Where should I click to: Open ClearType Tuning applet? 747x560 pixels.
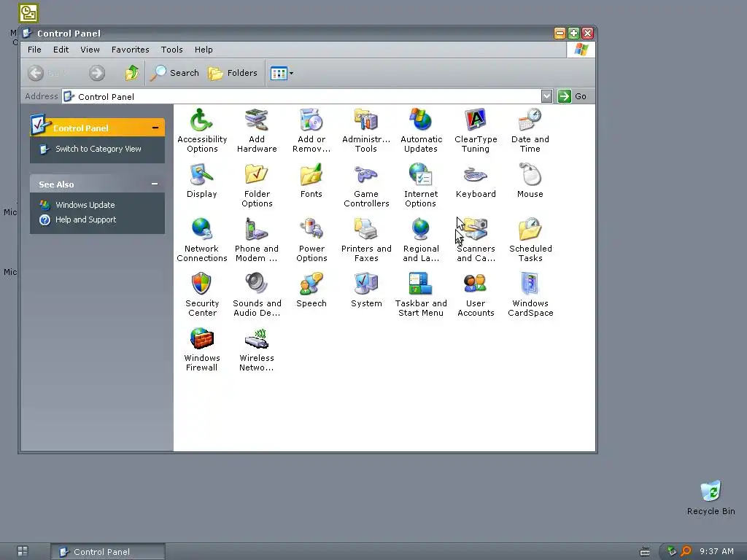476,130
